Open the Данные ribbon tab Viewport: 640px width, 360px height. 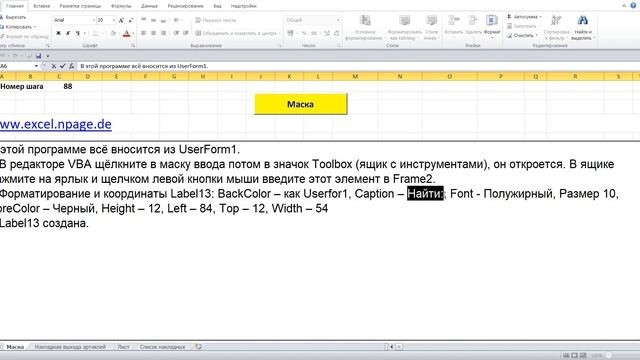click(x=149, y=6)
